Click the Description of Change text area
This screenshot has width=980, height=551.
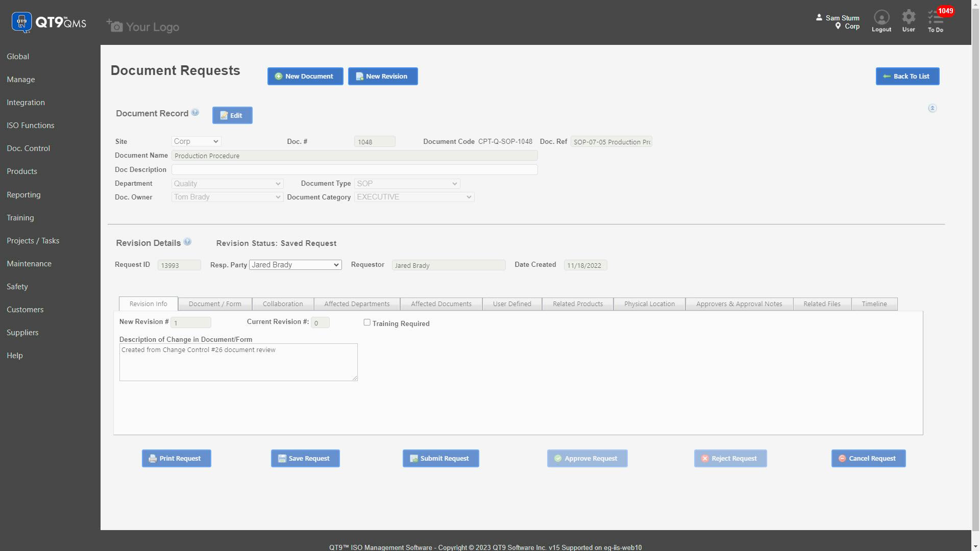click(238, 363)
